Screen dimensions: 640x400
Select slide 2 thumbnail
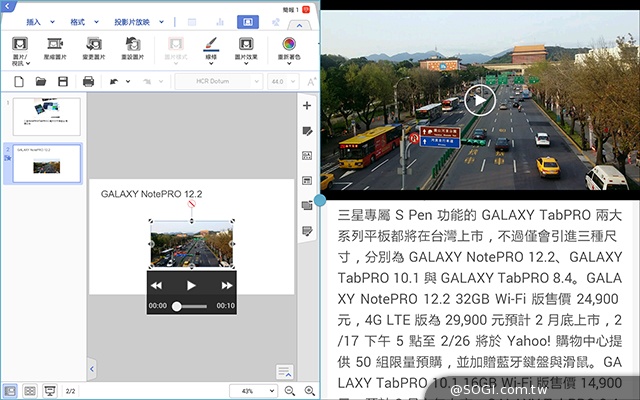click(47, 163)
